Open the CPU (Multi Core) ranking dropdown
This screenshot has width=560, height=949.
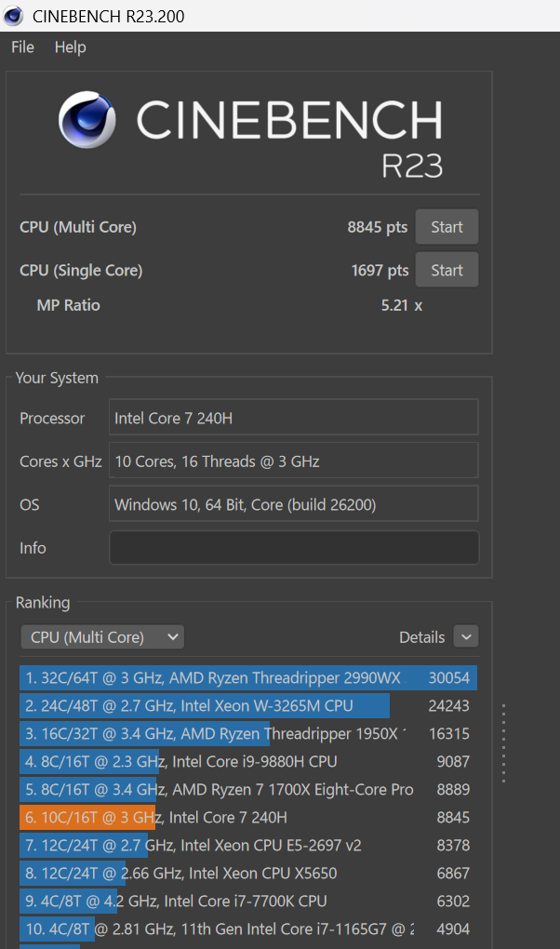(101, 636)
